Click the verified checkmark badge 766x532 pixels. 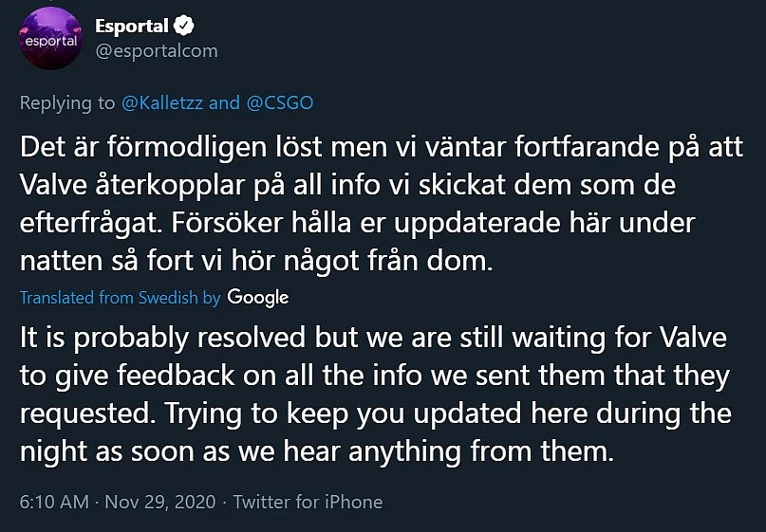(x=184, y=26)
